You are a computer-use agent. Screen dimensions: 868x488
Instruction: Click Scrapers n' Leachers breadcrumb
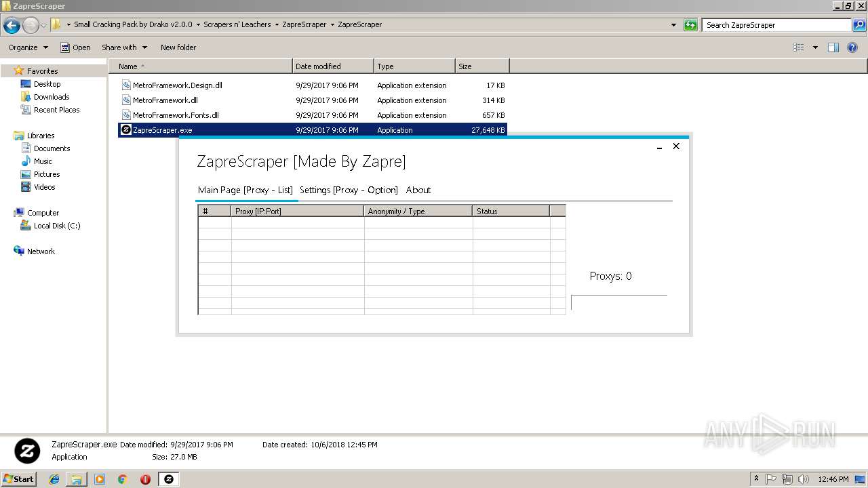237,24
